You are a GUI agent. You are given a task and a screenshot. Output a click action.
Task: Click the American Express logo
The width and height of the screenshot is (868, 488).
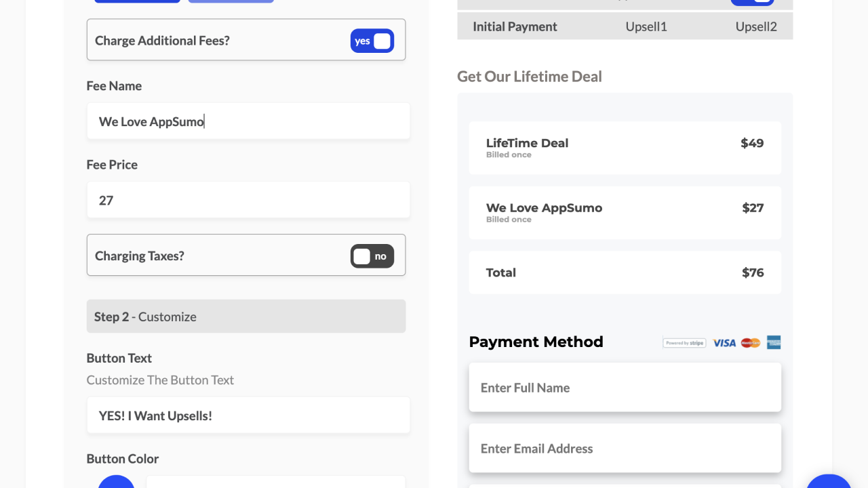[774, 342]
